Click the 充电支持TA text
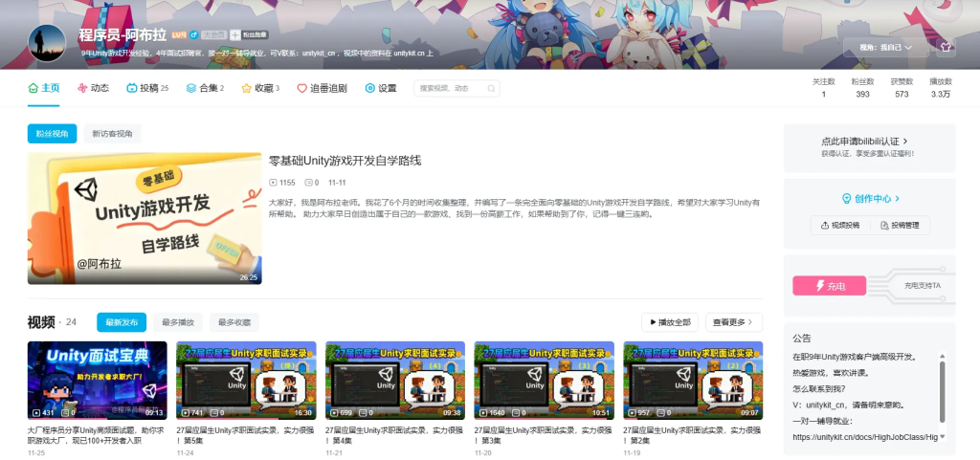The height and width of the screenshot is (460, 980). coord(922,286)
